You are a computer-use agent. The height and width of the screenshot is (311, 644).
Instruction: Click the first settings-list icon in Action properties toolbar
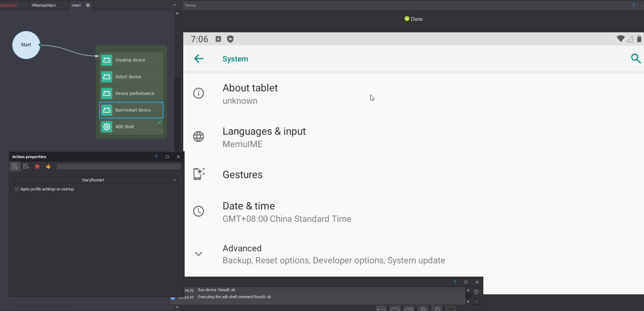15,166
